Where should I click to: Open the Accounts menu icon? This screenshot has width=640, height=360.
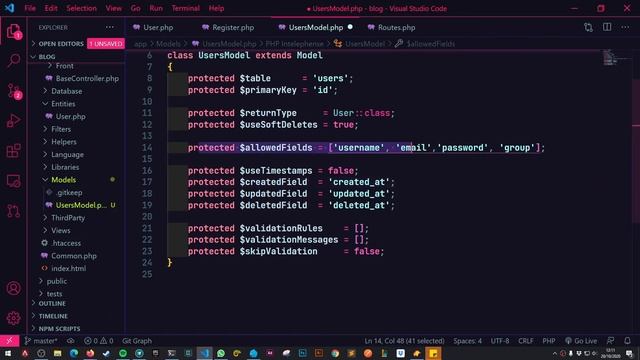13,288
